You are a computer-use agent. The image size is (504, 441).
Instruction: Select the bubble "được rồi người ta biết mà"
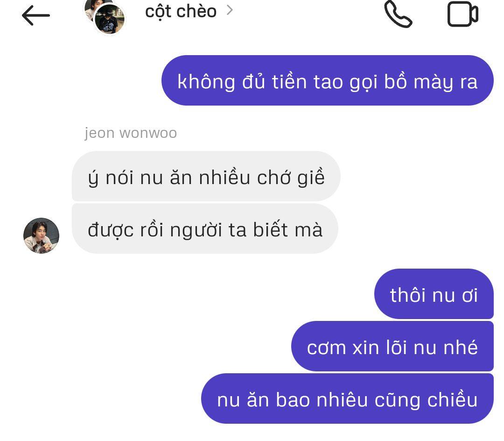[x=205, y=228]
